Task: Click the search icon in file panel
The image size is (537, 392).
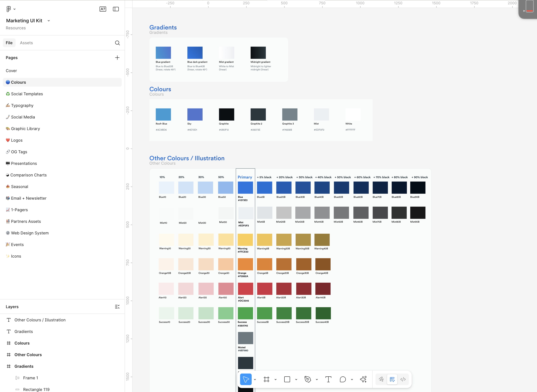Action: click(117, 43)
